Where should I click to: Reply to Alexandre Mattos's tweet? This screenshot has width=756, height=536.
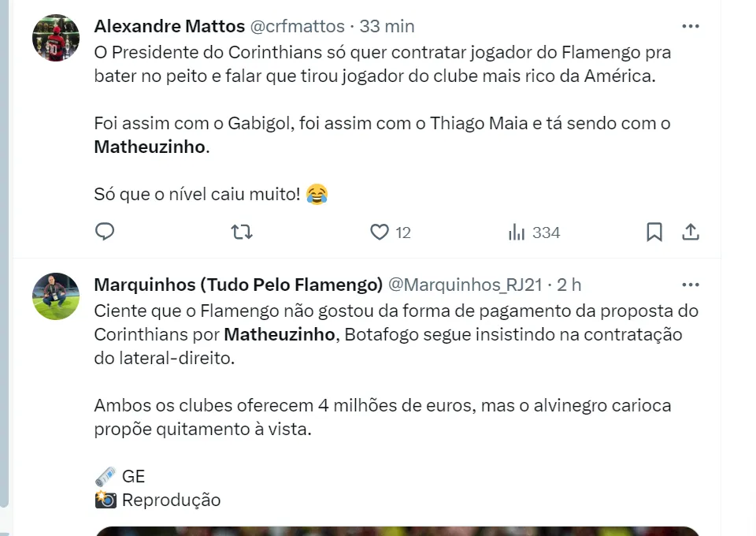pos(105,232)
